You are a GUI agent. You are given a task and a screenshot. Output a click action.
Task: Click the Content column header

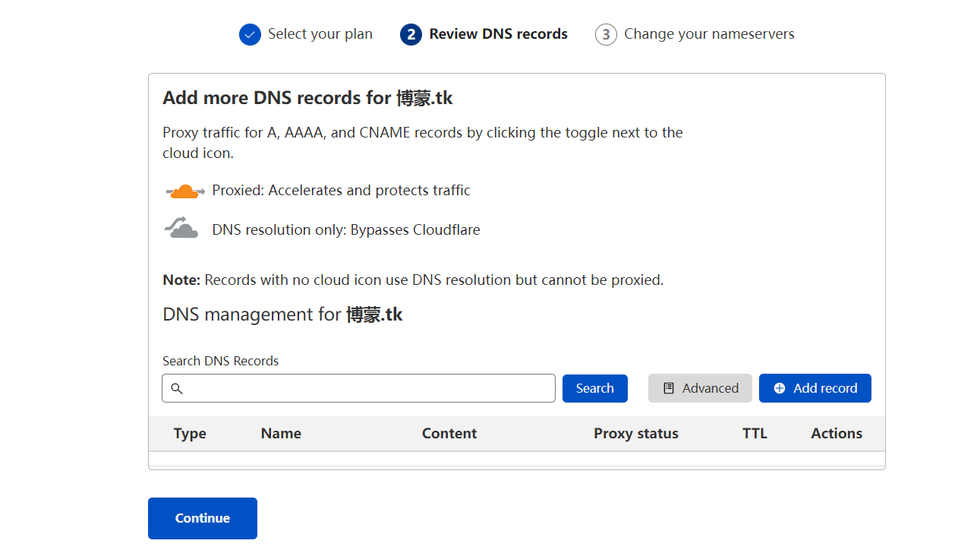[x=449, y=434]
